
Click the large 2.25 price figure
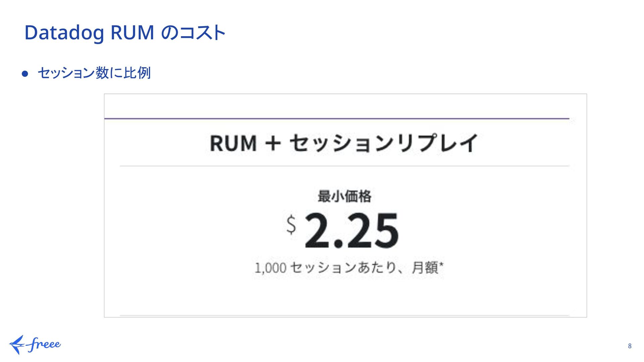coord(352,231)
